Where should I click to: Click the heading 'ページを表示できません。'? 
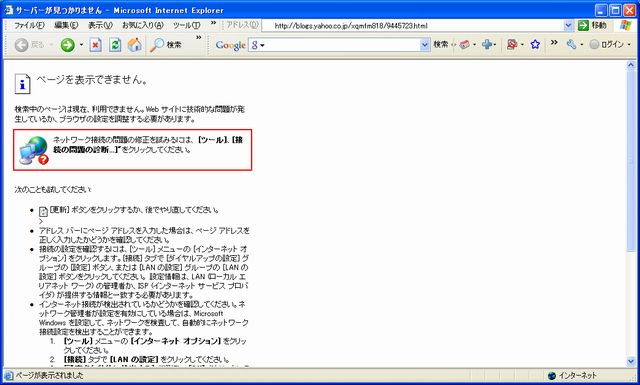(92, 80)
